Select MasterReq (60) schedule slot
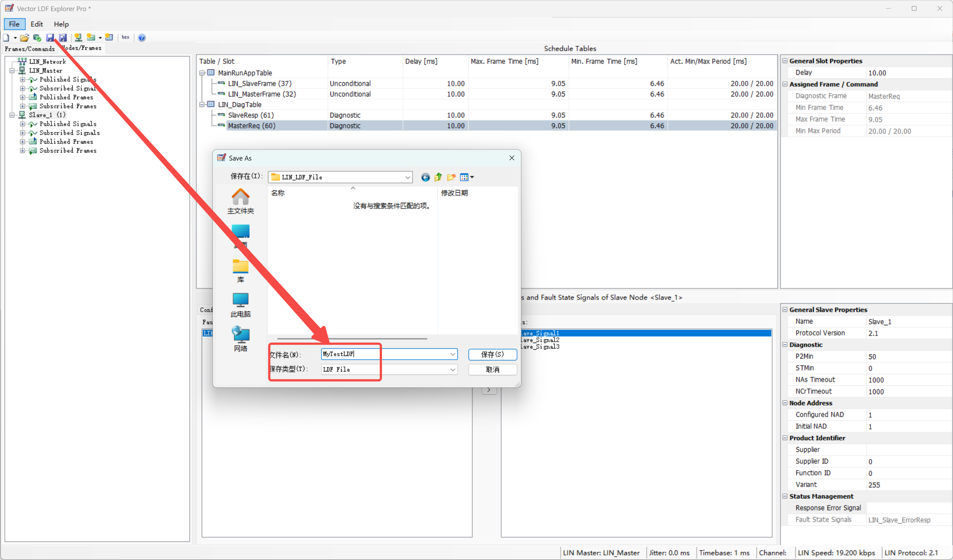Image resolution: width=953 pixels, height=560 pixels. (x=252, y=126)
